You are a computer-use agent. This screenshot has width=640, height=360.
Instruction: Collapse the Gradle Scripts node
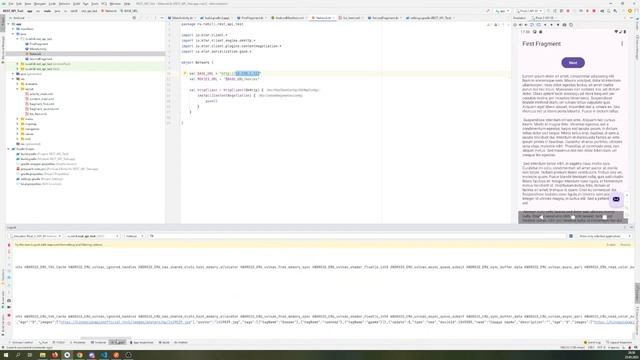(9, 149)
